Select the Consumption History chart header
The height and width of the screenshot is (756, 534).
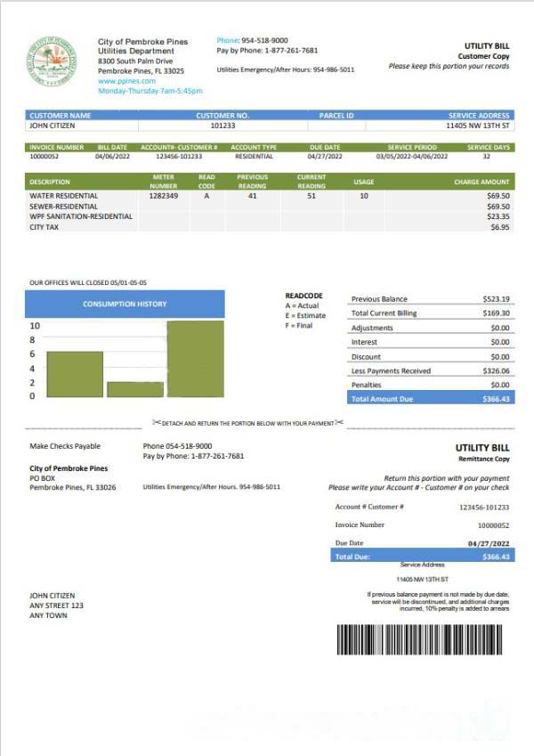pyautogui.click(x=125, y=304)
